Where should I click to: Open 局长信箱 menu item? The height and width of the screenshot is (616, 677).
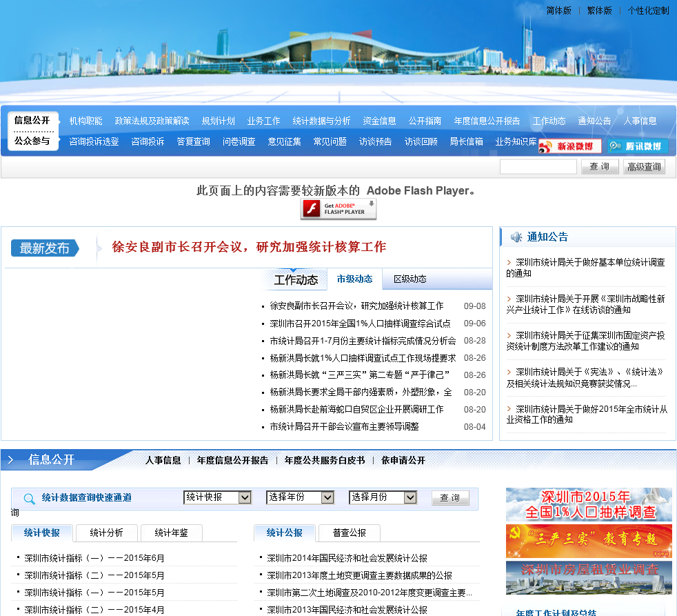point(466,141)
